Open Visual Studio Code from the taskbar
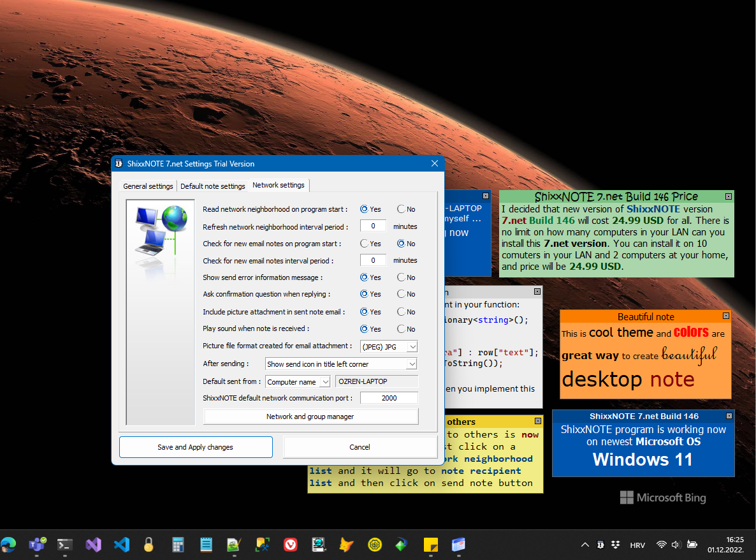This screenshot has width=756, height=560. click(x=121, y=545)
